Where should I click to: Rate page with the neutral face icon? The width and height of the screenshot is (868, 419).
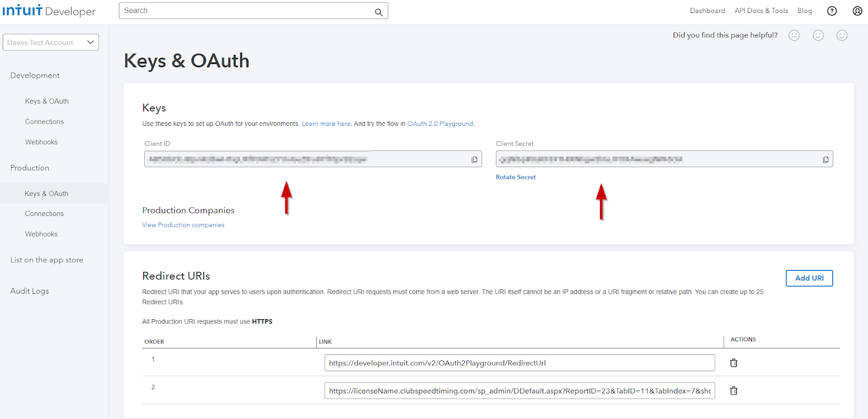click(x=818, y=35)
